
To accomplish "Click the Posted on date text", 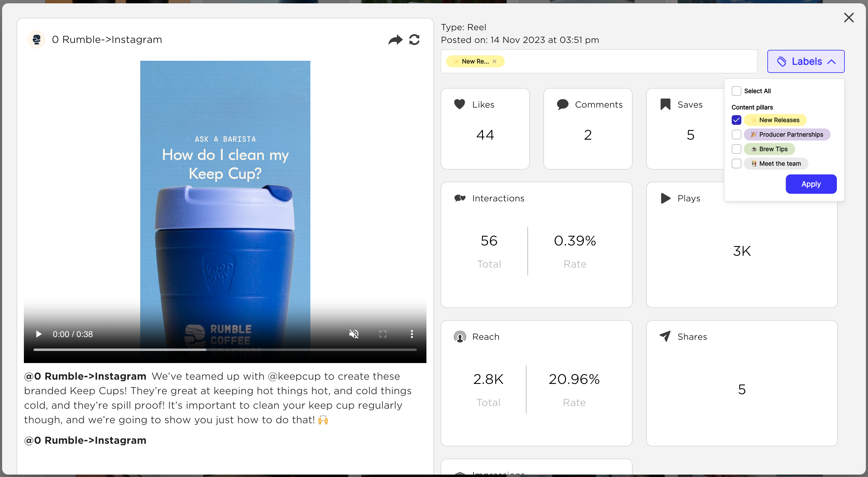I will [520, 40].
